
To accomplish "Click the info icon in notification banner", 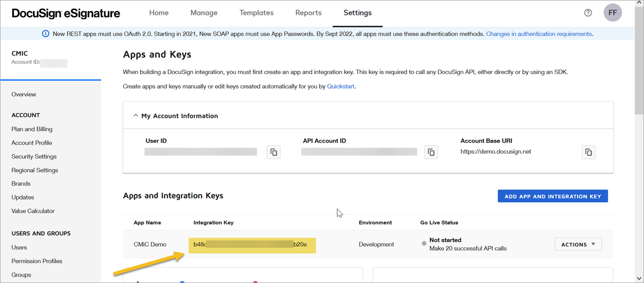I will (46, 34).
